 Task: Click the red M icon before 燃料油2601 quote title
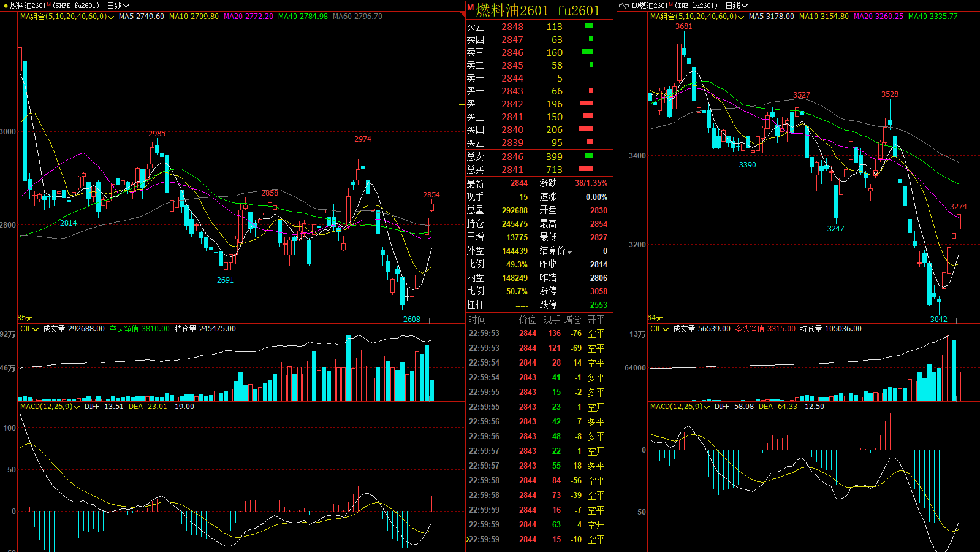click(x=470, y=9)
